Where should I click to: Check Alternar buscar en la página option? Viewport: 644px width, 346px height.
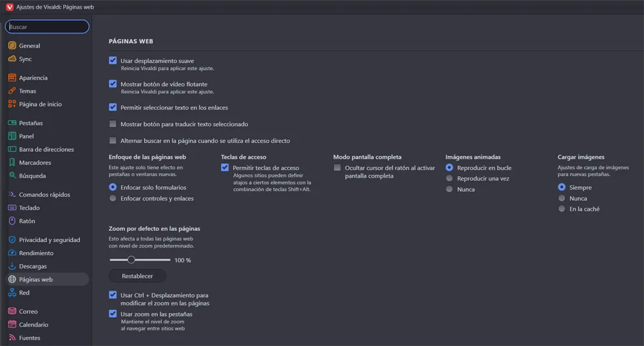click(113, 140)
